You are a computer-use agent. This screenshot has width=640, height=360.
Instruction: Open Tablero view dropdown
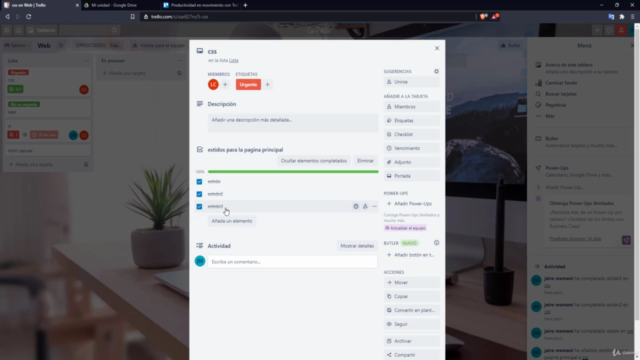17,45
